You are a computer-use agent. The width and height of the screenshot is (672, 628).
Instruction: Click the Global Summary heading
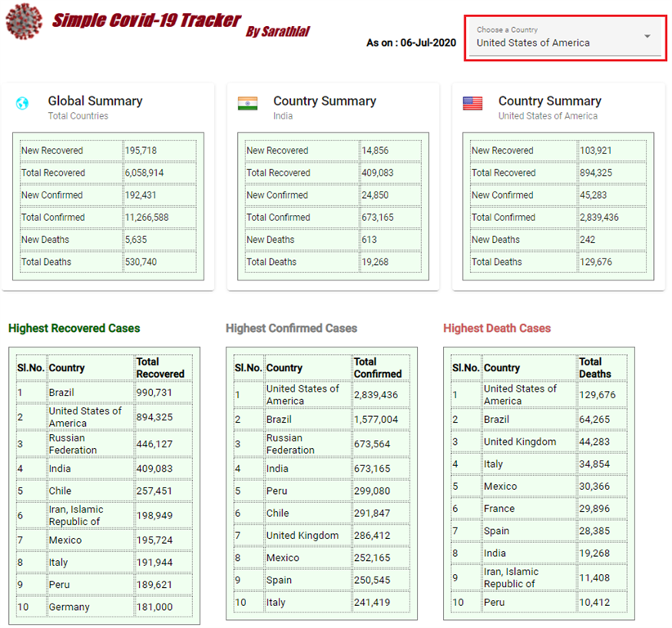pos(96,101)
